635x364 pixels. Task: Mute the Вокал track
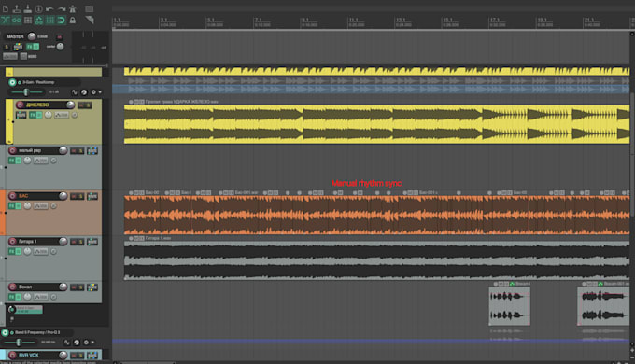(74, 287)
